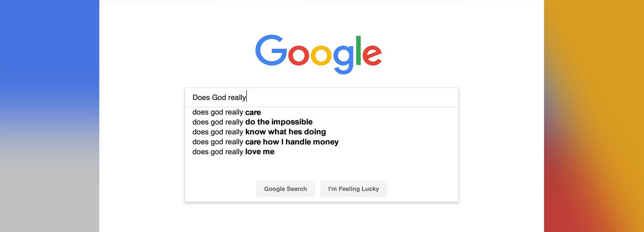
Task: Focus the empty right side of the search box
Action: coord(369,98)
